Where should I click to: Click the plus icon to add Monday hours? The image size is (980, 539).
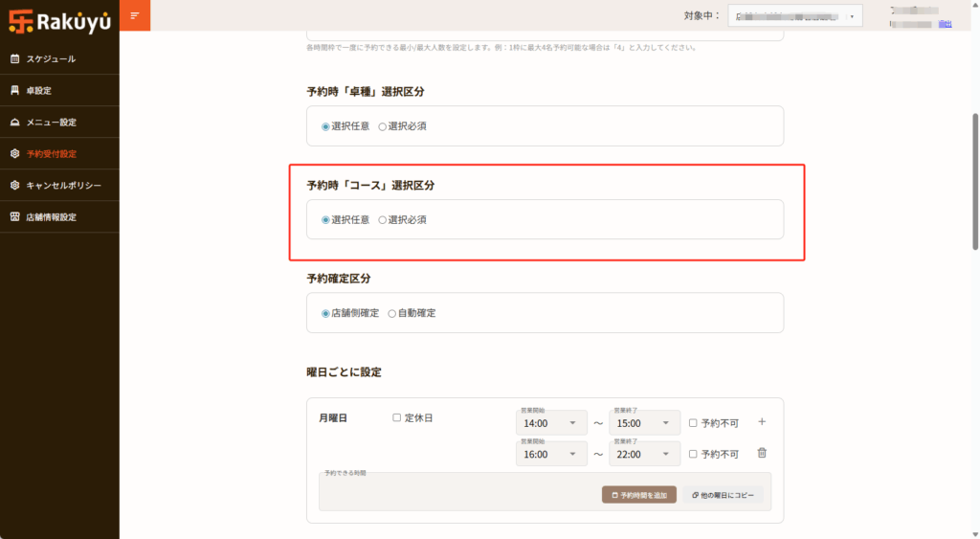click(x=762, y=422)
